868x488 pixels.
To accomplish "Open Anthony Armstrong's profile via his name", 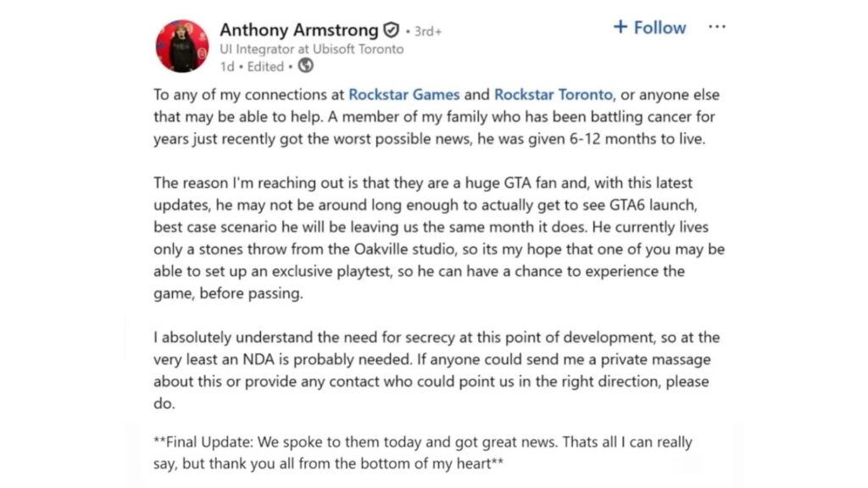I will 298,30.
